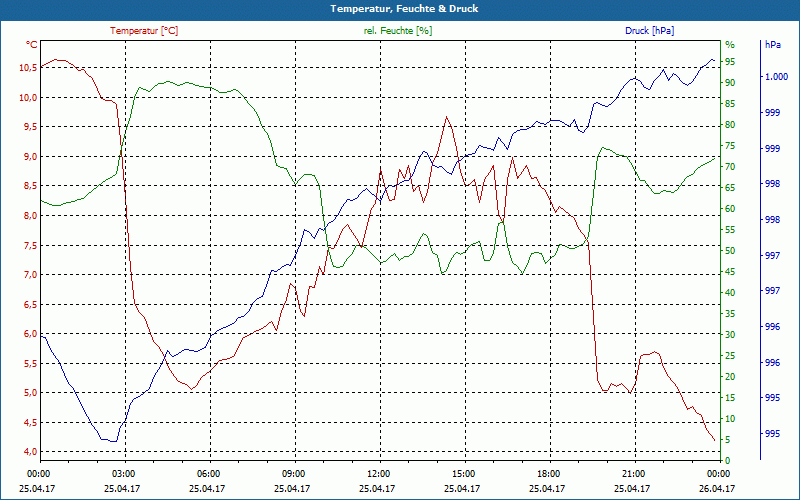Select the '6,0' temperature axis label
Screen dimensions: 800x500
pyautogui.click(x=31, y=334)
